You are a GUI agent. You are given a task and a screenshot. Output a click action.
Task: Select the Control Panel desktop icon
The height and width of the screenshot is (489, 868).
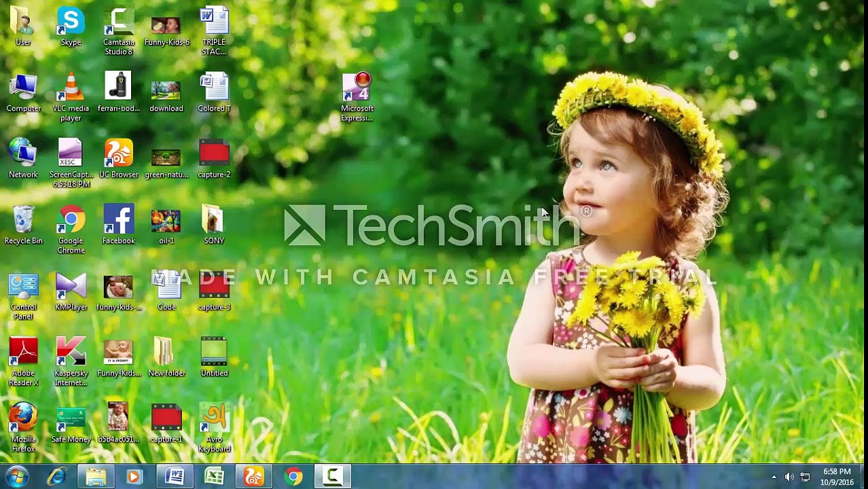tap(23, 296)
